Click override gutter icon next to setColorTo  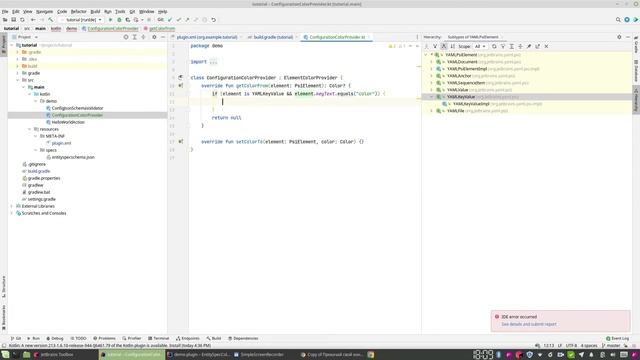(180, 142)
